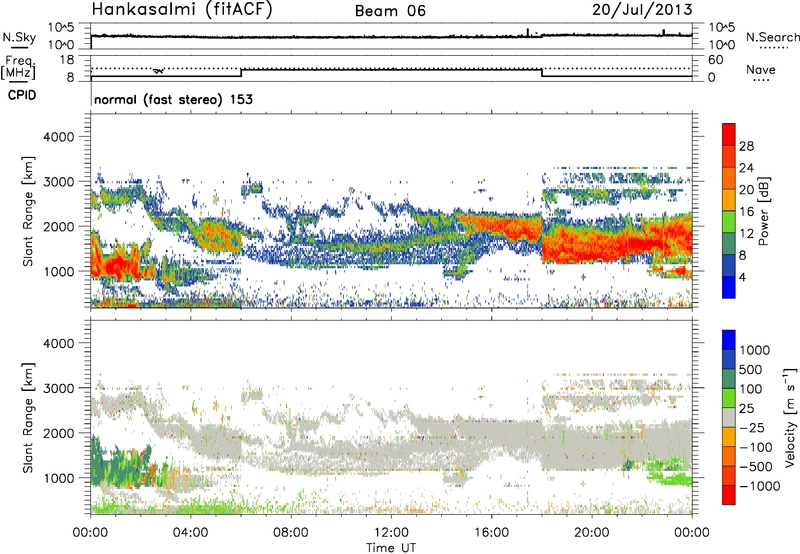Pick the Power colorbar swatch between 20 and 24
800x554 pixels.
(729, 178)
